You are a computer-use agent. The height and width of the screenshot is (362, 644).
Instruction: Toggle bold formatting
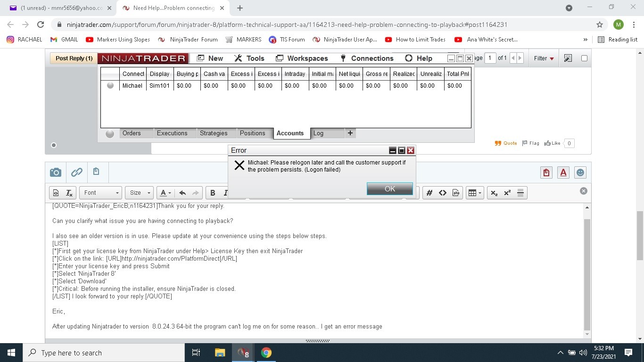213,193
